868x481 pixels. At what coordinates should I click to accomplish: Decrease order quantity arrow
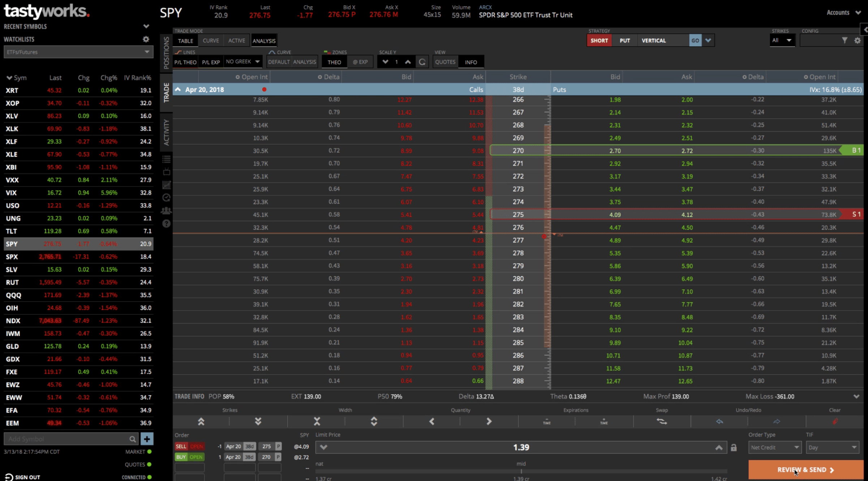431,421
